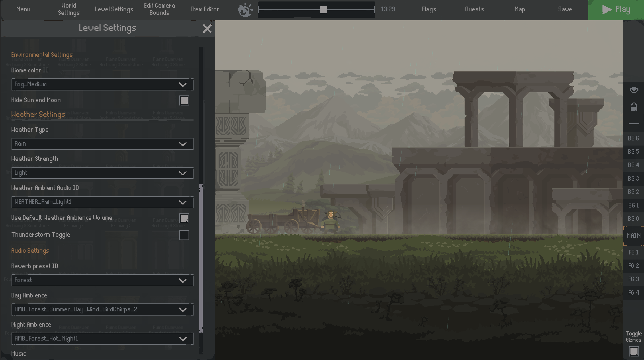This screenshot has width=644, height=360.
Task: Uncheck Hide Sun and Moon checkbox
Action: (184, 100)
